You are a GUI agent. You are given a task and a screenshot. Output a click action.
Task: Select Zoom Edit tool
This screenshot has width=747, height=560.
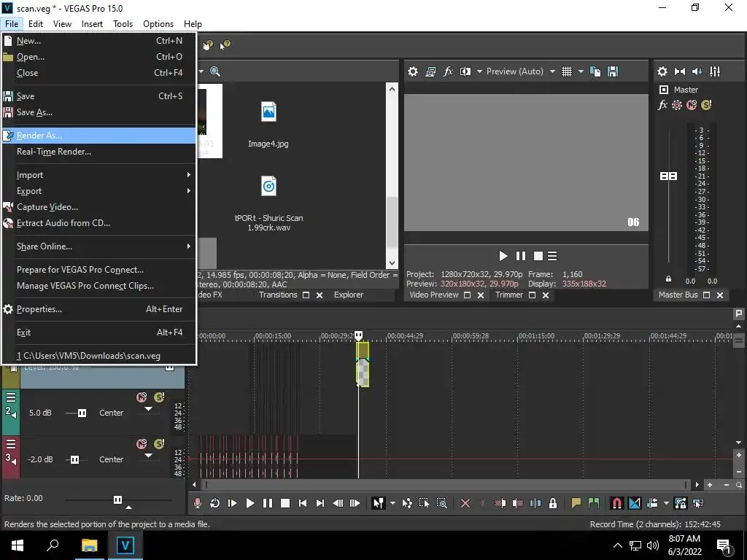[x=441, y=503]
